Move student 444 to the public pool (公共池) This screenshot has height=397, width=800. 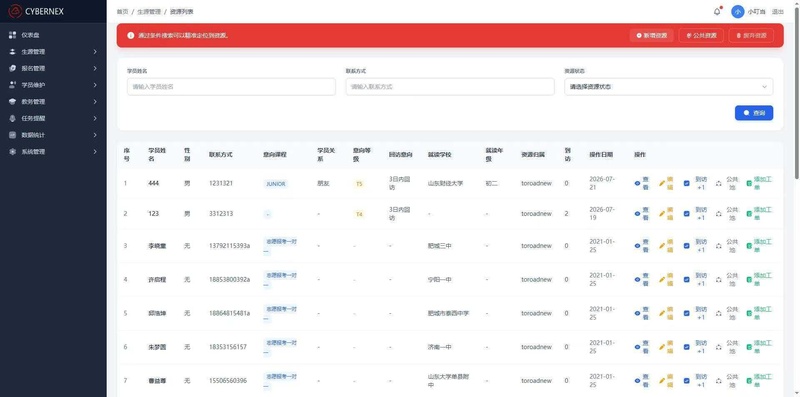(727, 183)
